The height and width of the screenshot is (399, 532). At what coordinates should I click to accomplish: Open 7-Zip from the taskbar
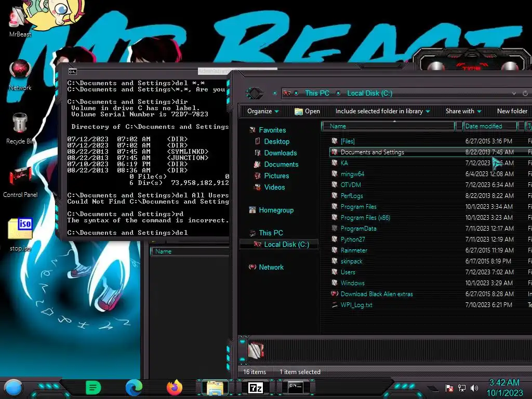point(256,388)
